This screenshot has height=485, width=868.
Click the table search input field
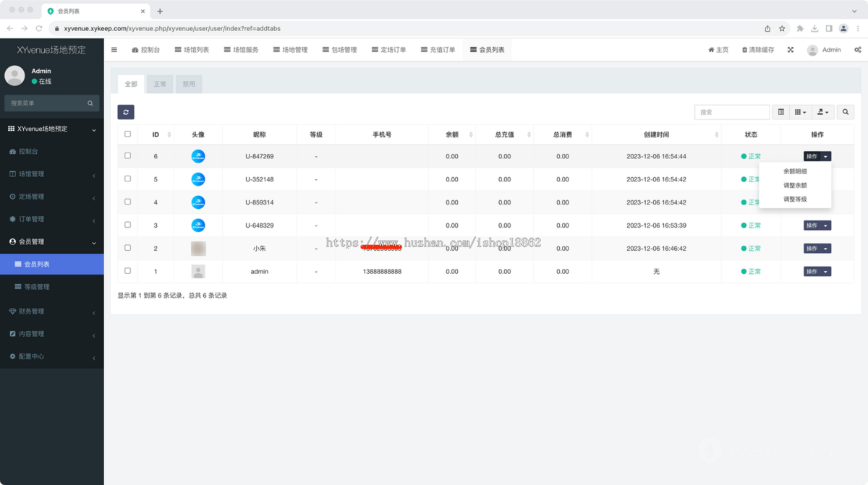point(731,112)
